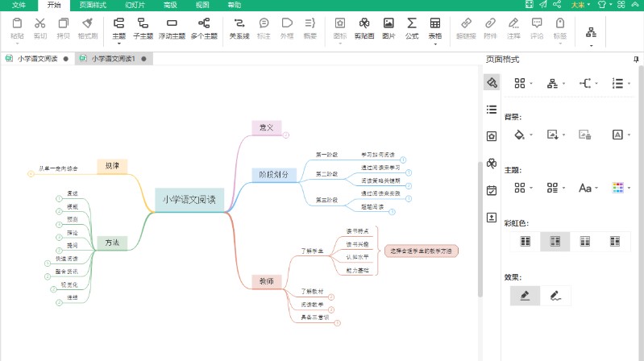Insert a 子主题 subtopic
This screenshot has height=361, width=644.
click(143, 24)
